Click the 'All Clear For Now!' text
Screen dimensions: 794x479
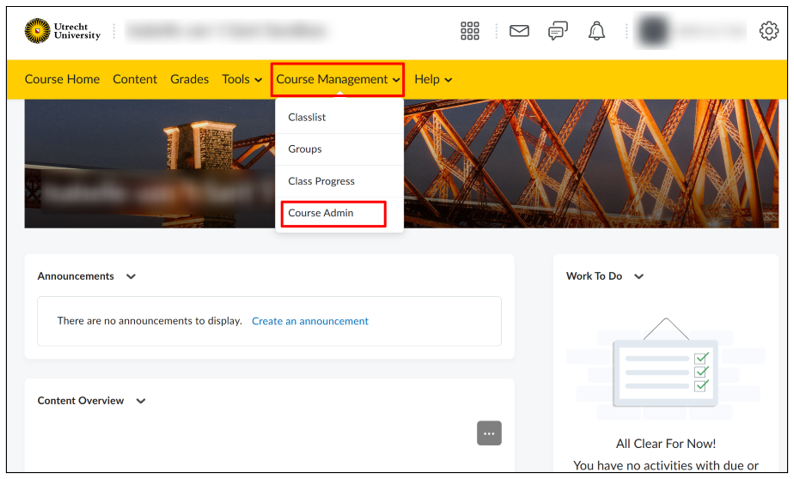[666, 444]
